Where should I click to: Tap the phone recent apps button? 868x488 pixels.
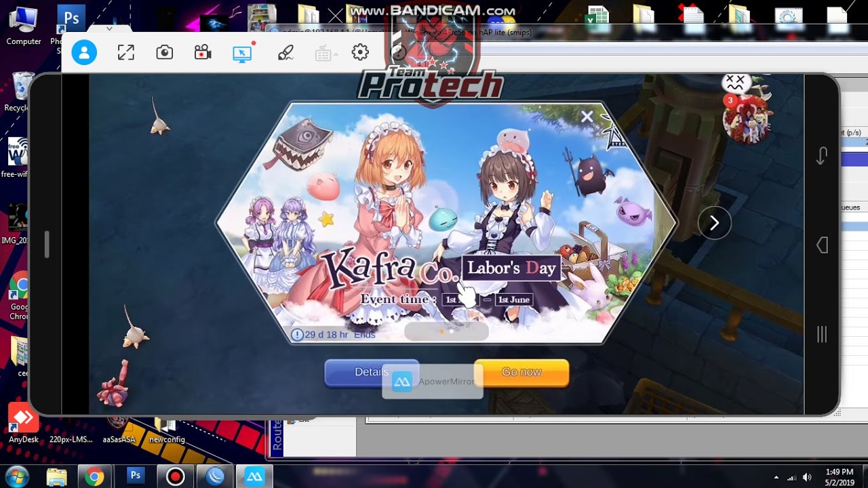[822, 334]
